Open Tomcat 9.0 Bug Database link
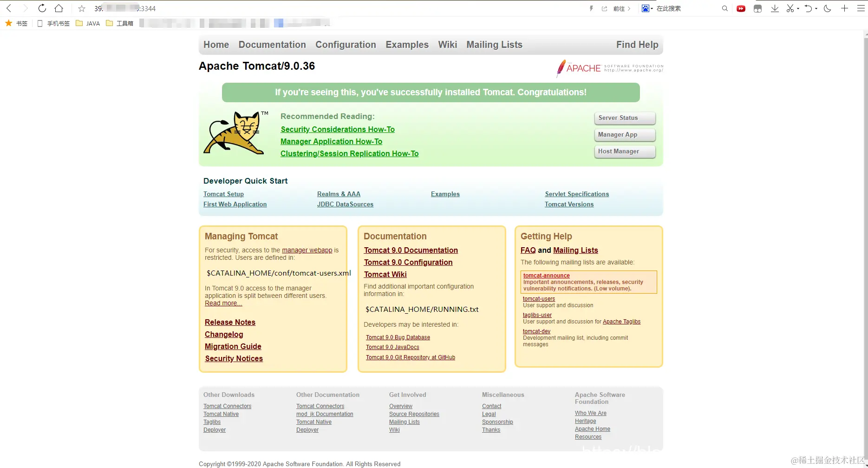This screenshot has width=868, height=468. click(398, 337)
